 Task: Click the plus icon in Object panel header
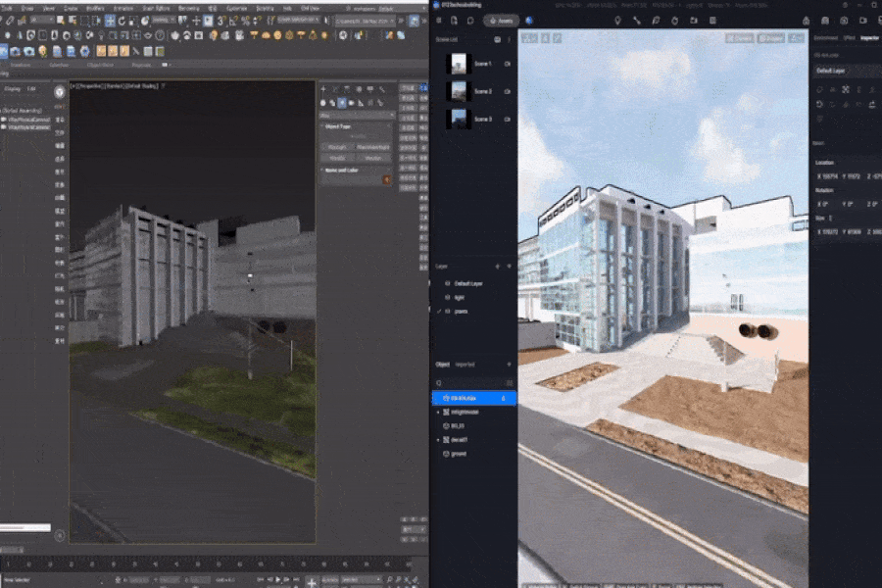pos(509,365)
